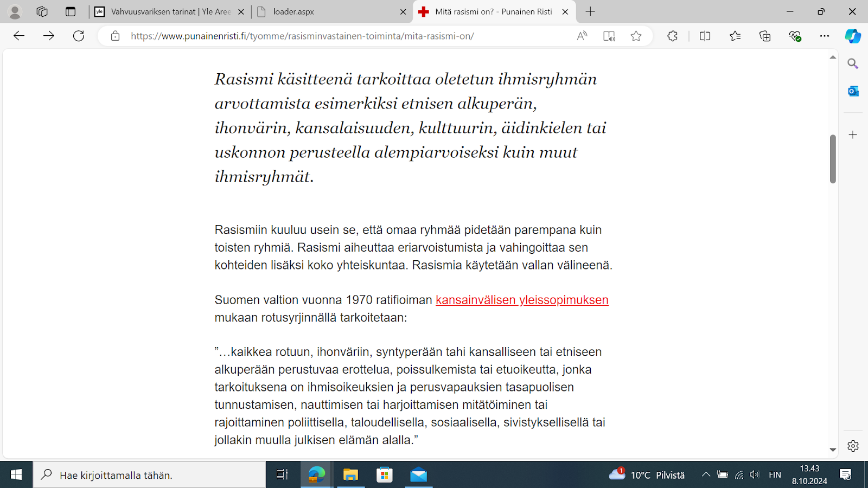
Task: Open the Windows Start menu
Action: (16, 475)
